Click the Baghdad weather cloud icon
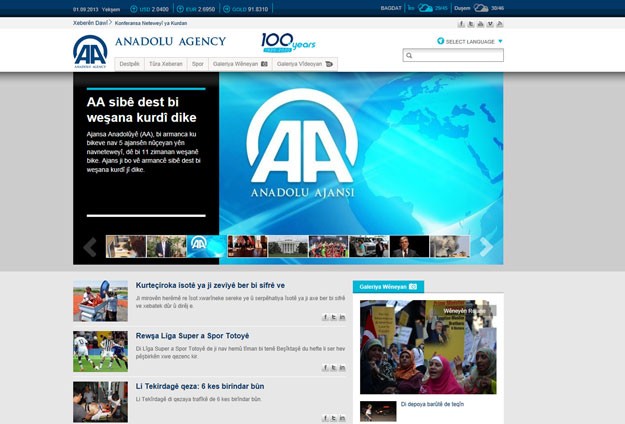 coord(426,8)
